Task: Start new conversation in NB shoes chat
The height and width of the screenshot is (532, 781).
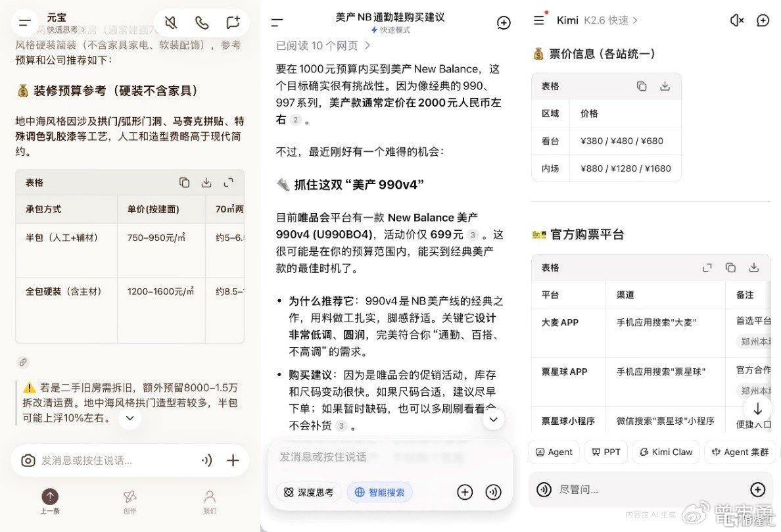Action: [504, 23]
